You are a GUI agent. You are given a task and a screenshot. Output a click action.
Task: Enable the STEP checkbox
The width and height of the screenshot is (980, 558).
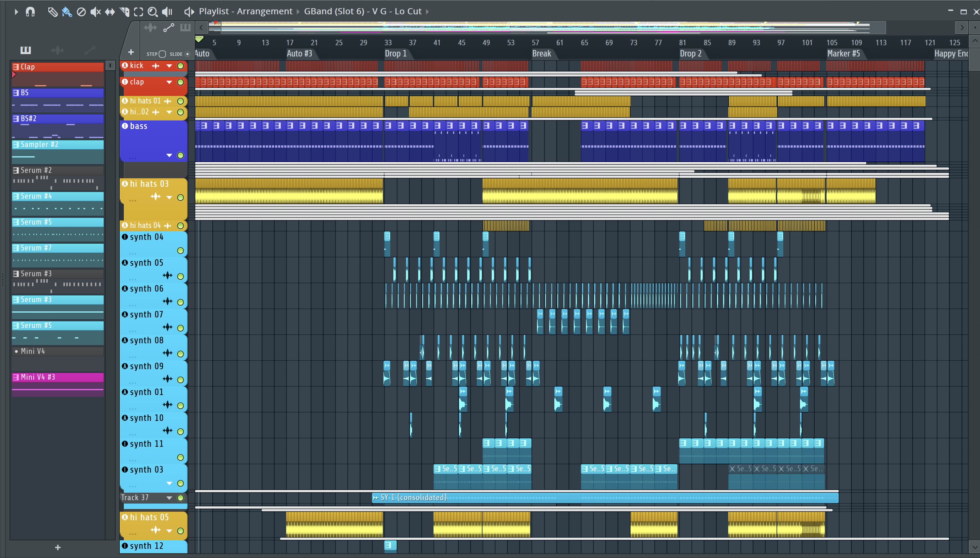(163, 54)
